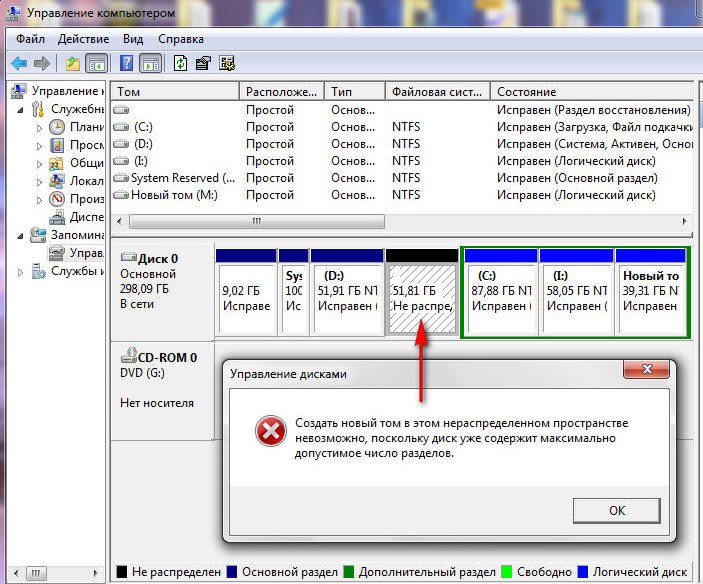Select Управление дисками tree item

tap(76, 253)
